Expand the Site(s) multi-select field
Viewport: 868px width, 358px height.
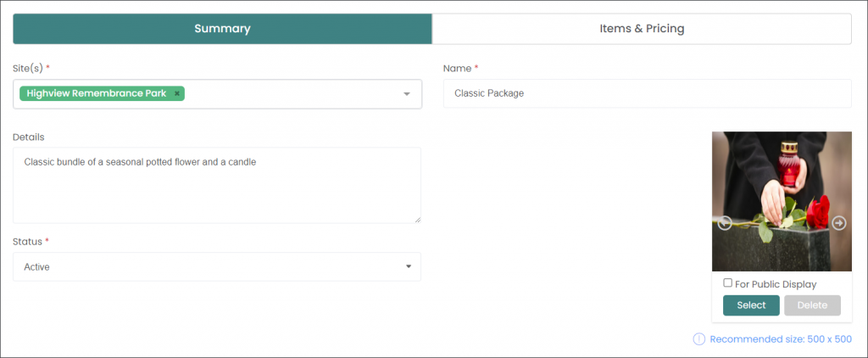[x=218, y=94]
